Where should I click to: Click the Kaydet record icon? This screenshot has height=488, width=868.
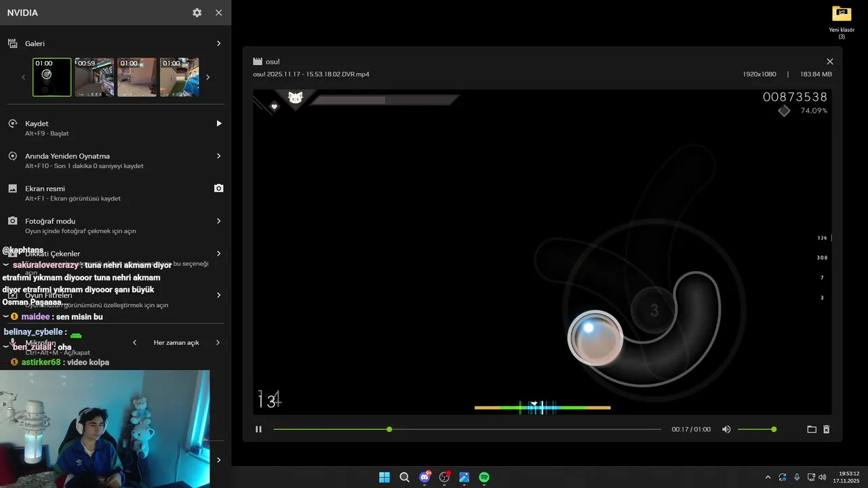click(x=12, y=123)
